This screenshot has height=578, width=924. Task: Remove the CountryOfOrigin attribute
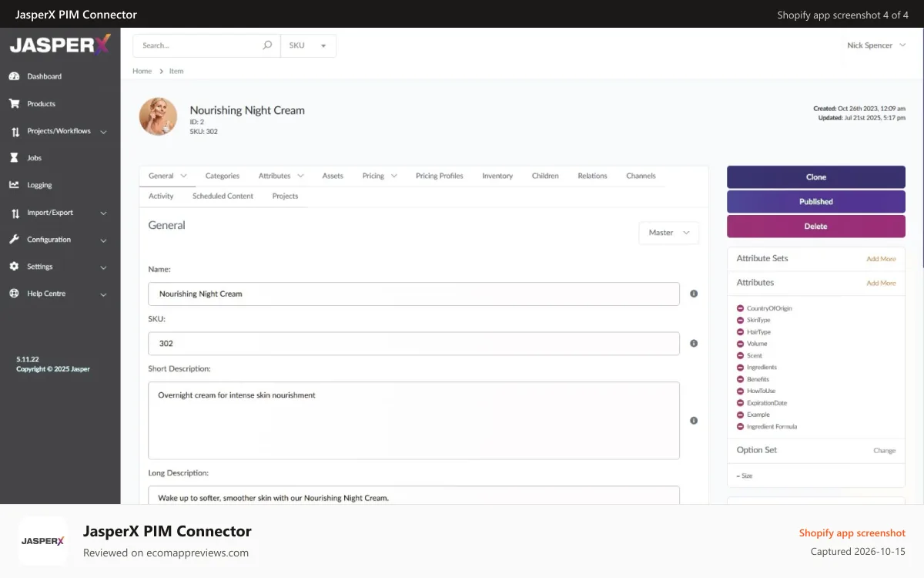coord(740,308)
